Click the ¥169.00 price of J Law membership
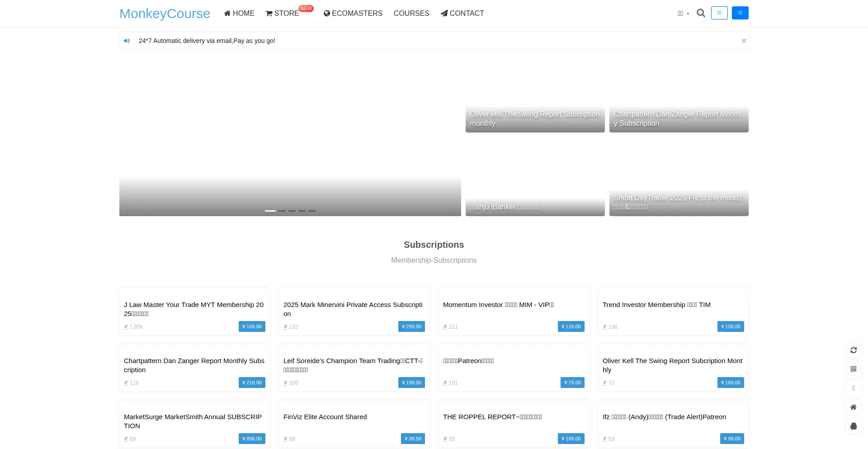Screen dimensions: 868x449 252,326
